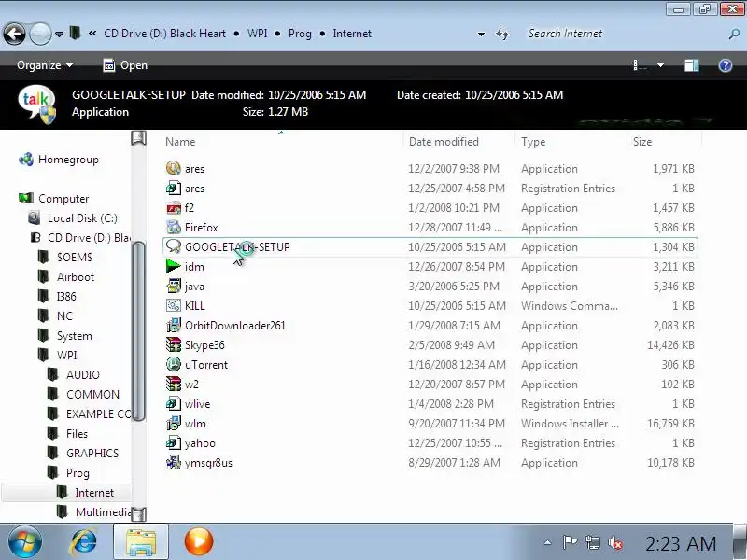747x560 pixels.
Task: Select the java installer icon
Action: click(x=174, y=286)
